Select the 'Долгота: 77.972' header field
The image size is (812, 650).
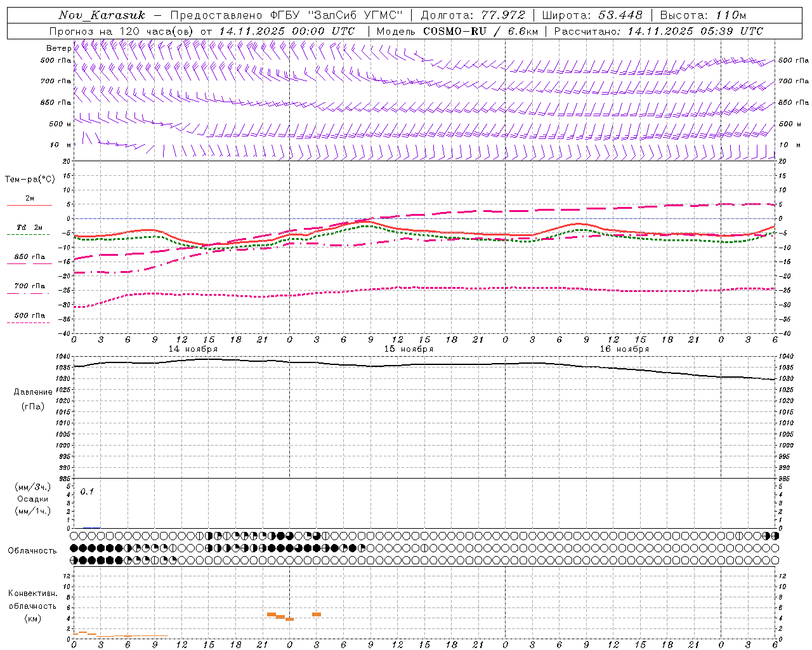click(x=473, y=15)
